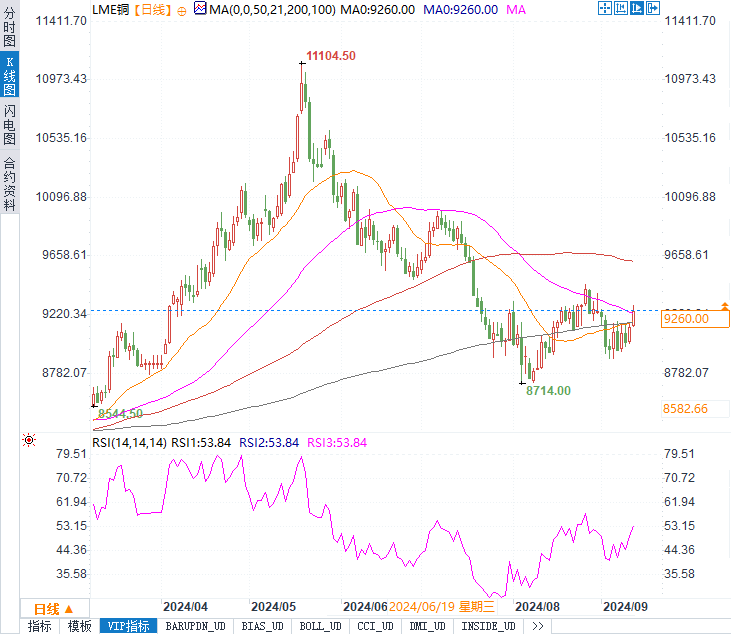The width and height of the screenshot is (731, 634).
Task: Click the MA(0,0,50,21,200,100) parameter label
Action: tap(272, 10)
